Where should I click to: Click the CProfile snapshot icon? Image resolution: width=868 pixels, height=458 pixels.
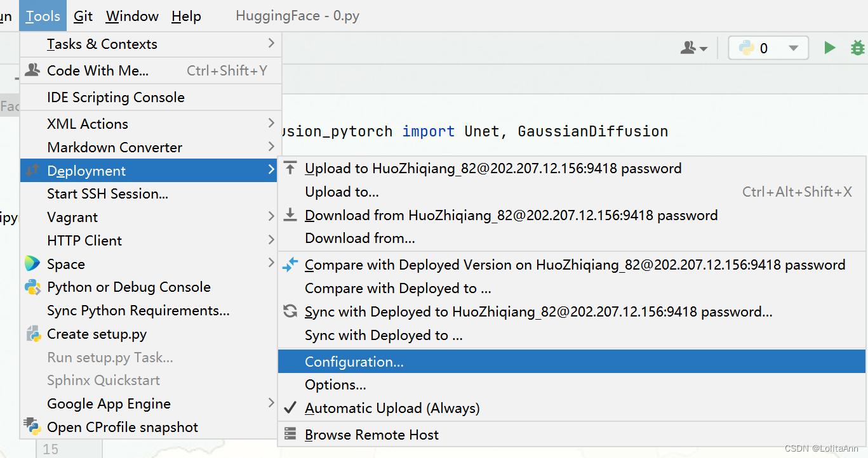click(x=32, y=426)
